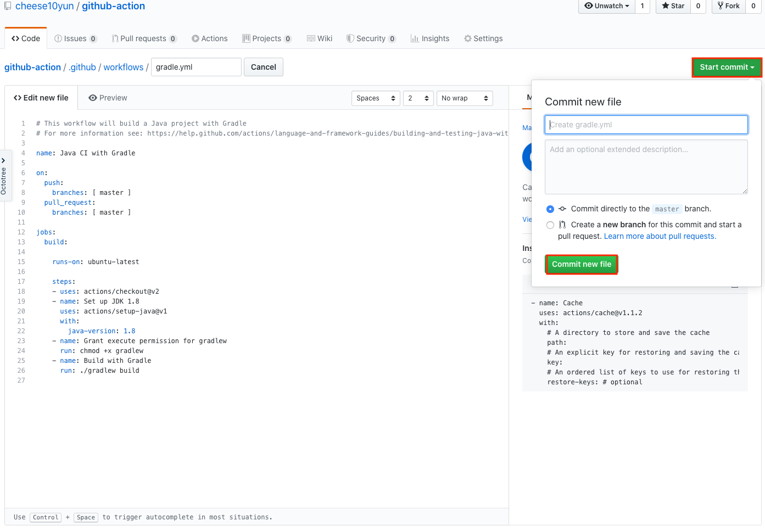Open the Issues tab
Viewport: 765px width, 532px height.
click(76, 38)
